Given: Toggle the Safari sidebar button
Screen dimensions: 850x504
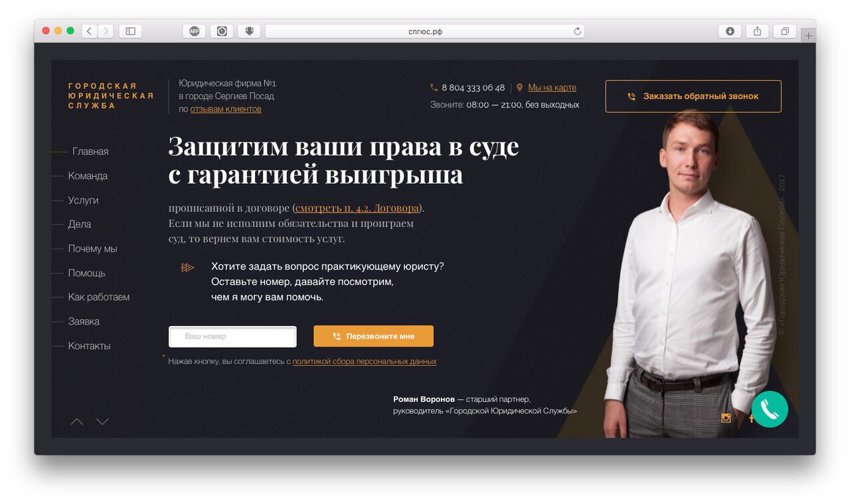Looking at the screenshot, I should [130, 31].
